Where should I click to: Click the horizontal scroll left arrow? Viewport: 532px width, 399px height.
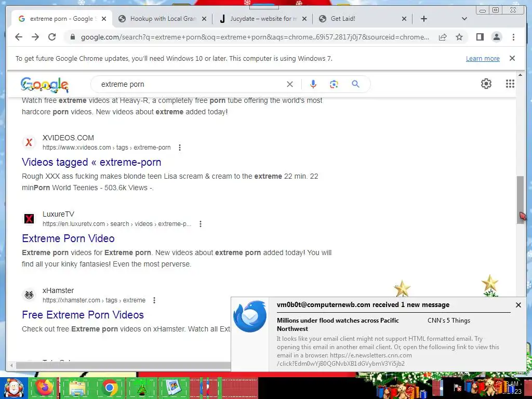pos(11,365)
